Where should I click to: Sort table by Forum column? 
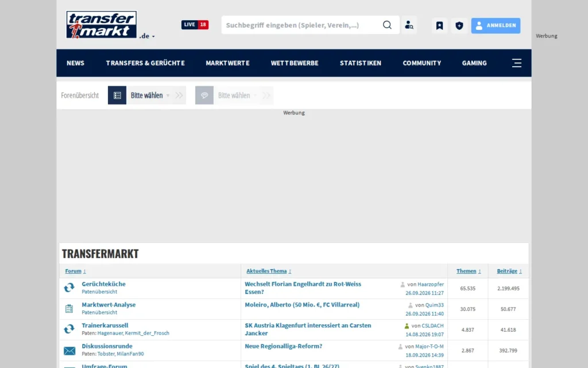(x=75, y=271)
